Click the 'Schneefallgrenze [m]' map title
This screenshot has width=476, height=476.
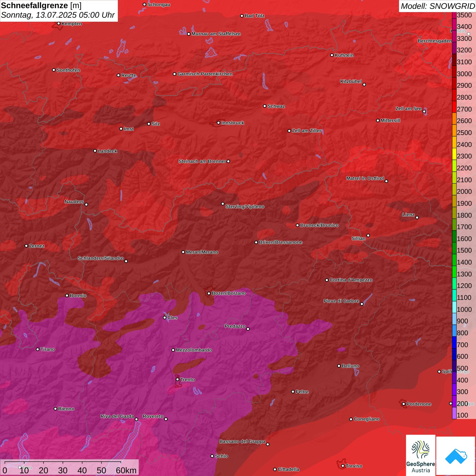click(41, 5)
